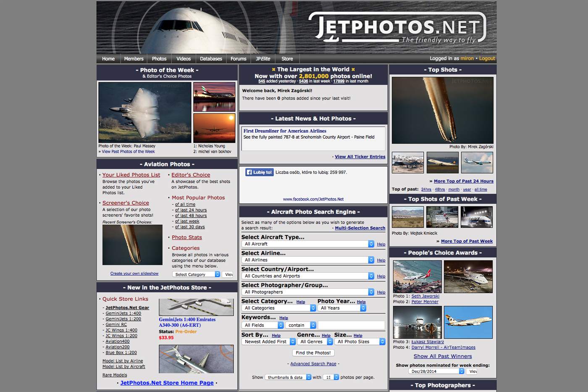Expand the Select Category dropdown
Viewport: 588px width, 392px height.
[196, 274]
